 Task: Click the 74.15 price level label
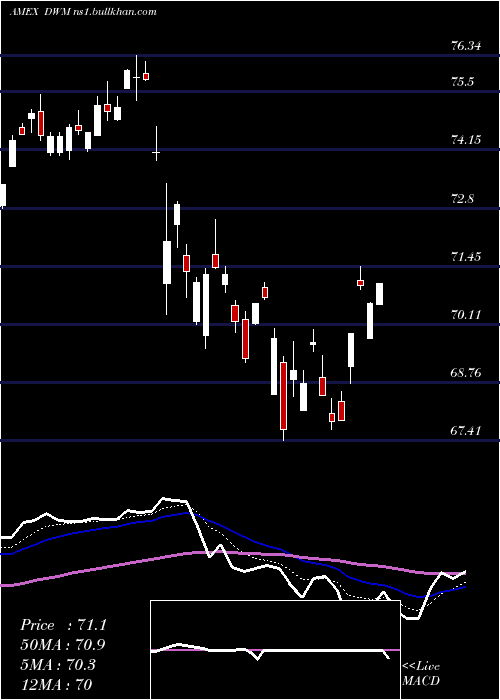pyautogui.click(x=467, y=140)
